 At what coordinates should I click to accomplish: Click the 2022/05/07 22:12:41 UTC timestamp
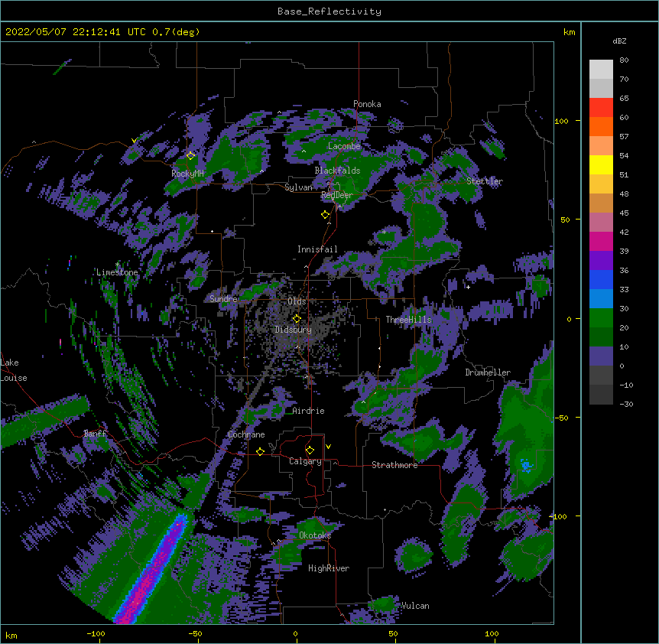pyautogui.click(x=76, y=32)
